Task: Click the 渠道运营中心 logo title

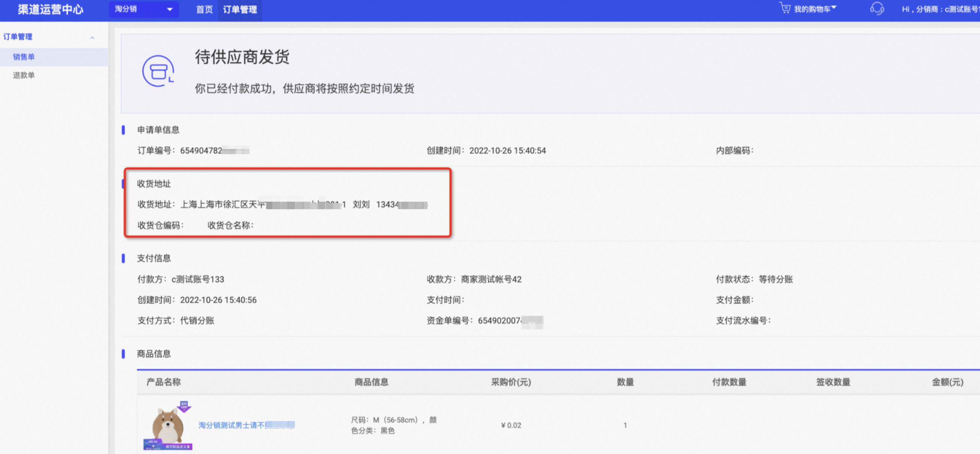Action: (51, 9)
